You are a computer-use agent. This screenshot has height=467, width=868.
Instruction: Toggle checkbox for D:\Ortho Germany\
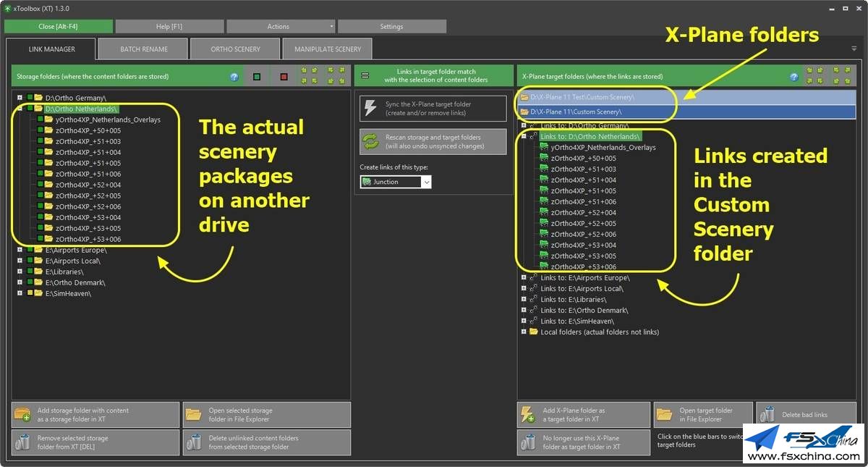pyautogui.click(x=30, y=97)
